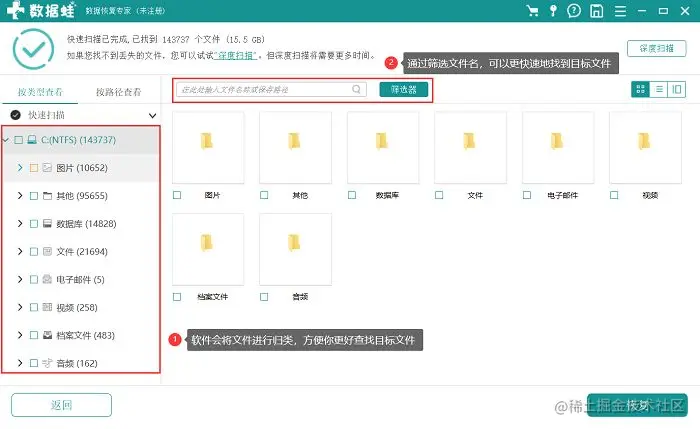The image size is (700, 429).
Task: Click the key registration icon
Action: pos(553,11)
